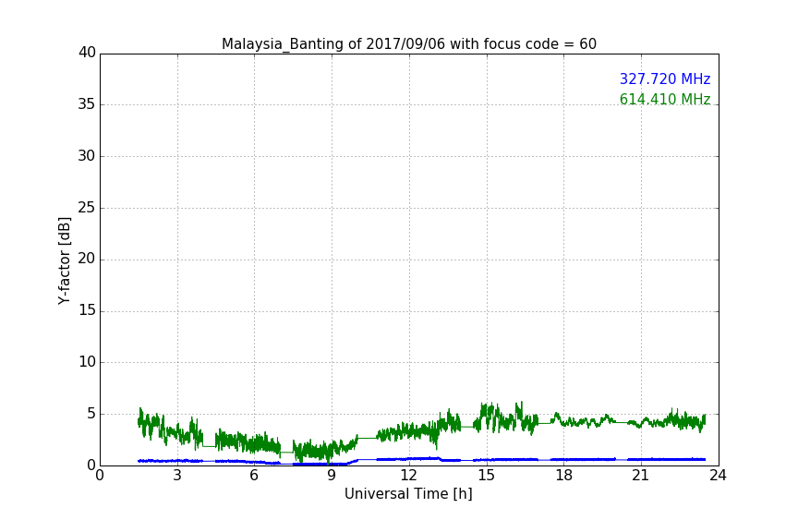Click the x-axis tick label 6
The height and width of the screenshot is (532, 798).
point(255,476)
